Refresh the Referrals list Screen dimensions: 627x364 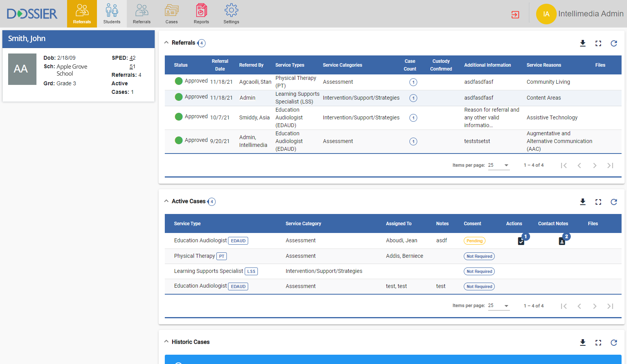tap(613, 43)
